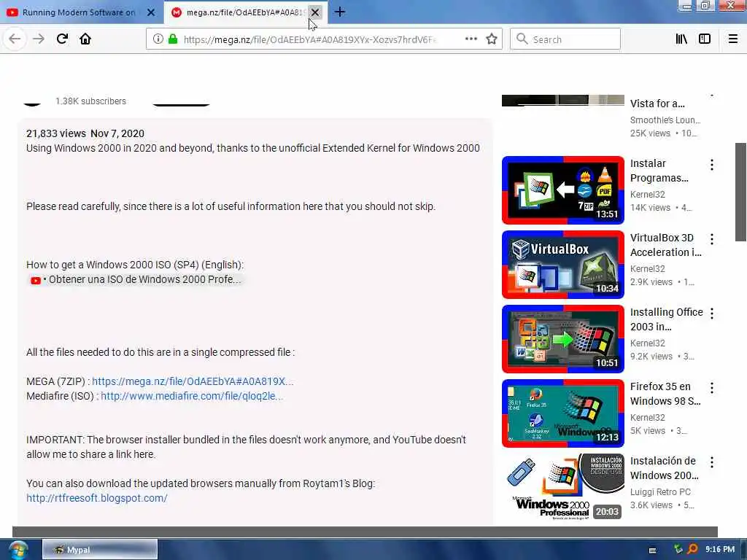The image size is (747, 560).
Task: Select Mypal taskbar button
Action: (99, 550)
